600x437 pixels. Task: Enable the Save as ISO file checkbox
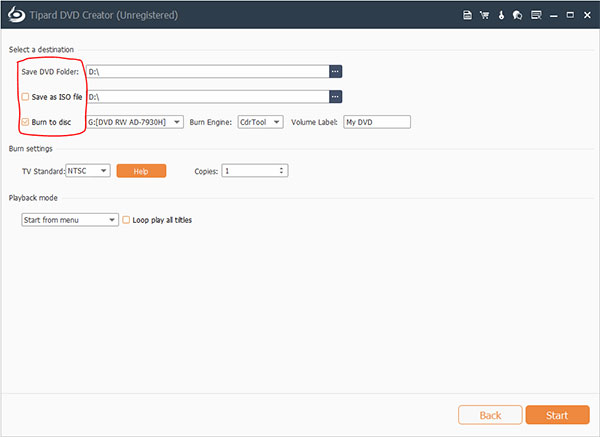(25, 97)
